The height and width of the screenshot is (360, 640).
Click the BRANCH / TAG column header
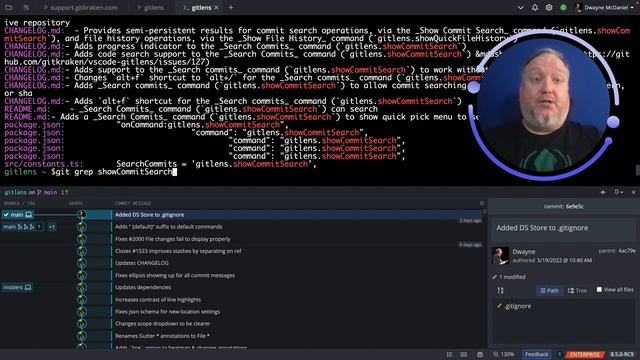(x=20, y=203)
